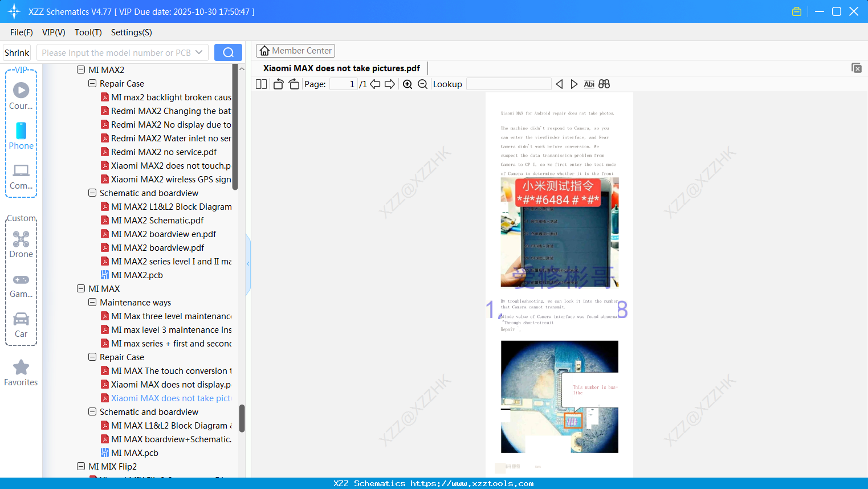Image resolution: width=868 pixels, height=489 pixels.
Task: Open Xiaomi MAX2 wireless GPS signal PDF
Action: click(166, 180)
